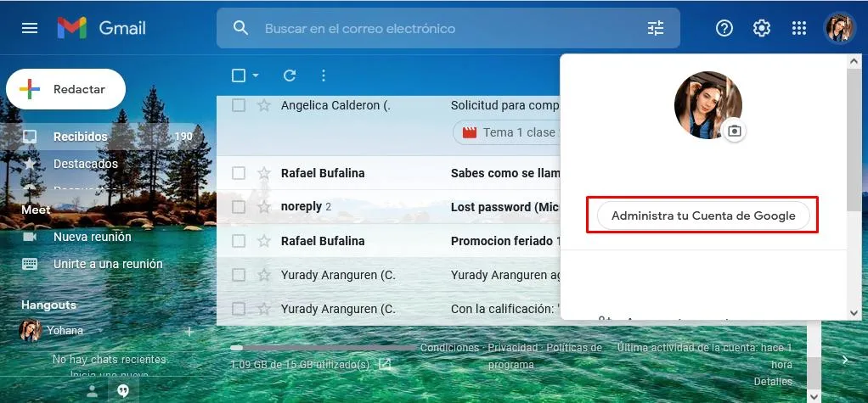Open the 'Promocion feriado' email
Screen dimensions: 868x403
coord(389,241)
